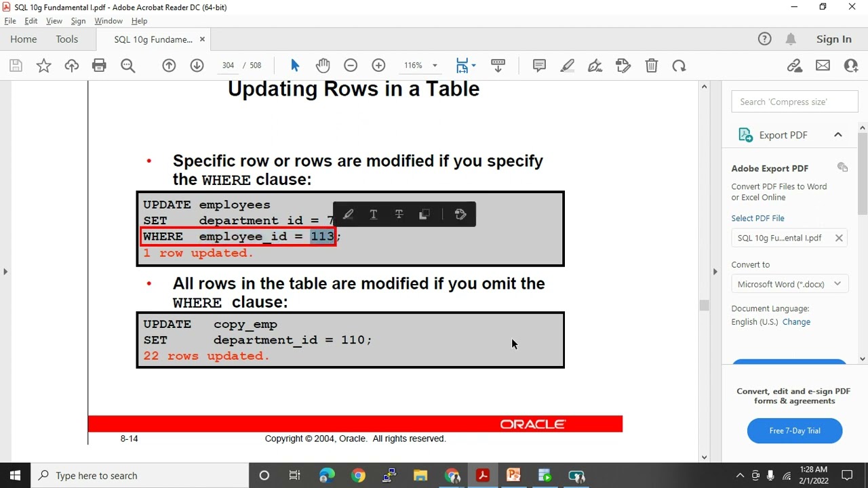Viewport: 868px width, 488px height.
Task: Collapse the Export PDF panel section
Action: (838, 135)
